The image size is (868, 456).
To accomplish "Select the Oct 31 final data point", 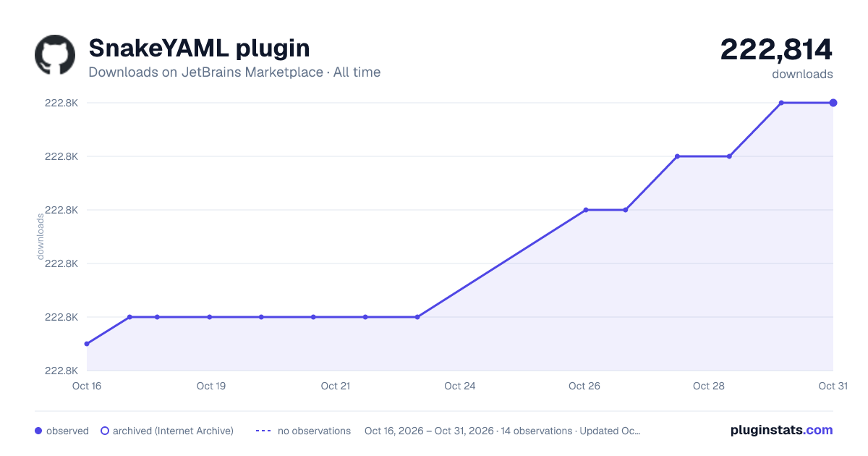I will (833, 103).
